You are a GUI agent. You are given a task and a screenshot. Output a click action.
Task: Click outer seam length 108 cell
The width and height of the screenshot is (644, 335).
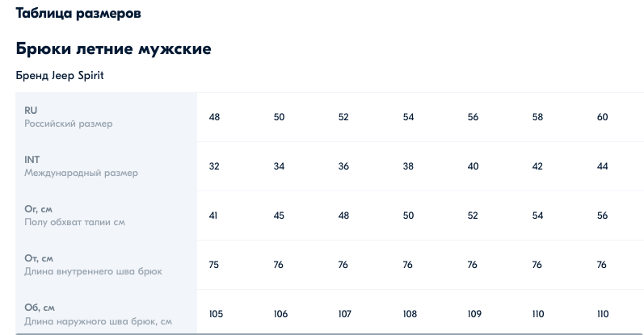point(410,314)
